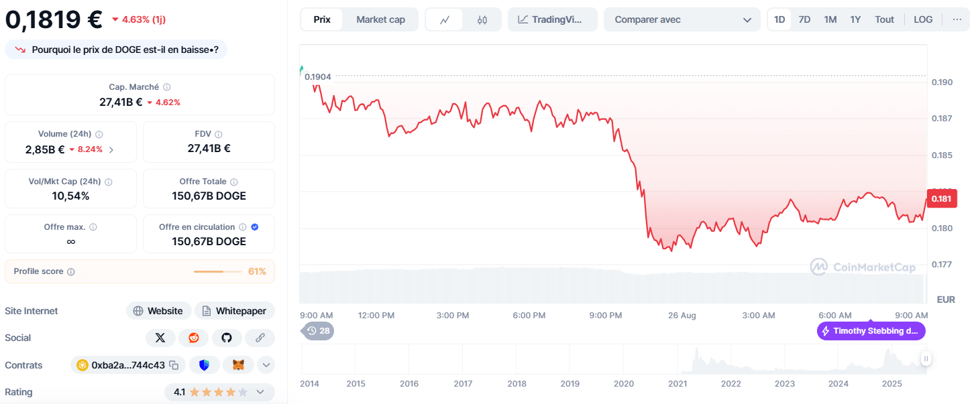Click 'Pourquoi le prix de DOGE est-il en baisse?'
The height and width of the screenshot is (404, 980).
coord(115,49)
